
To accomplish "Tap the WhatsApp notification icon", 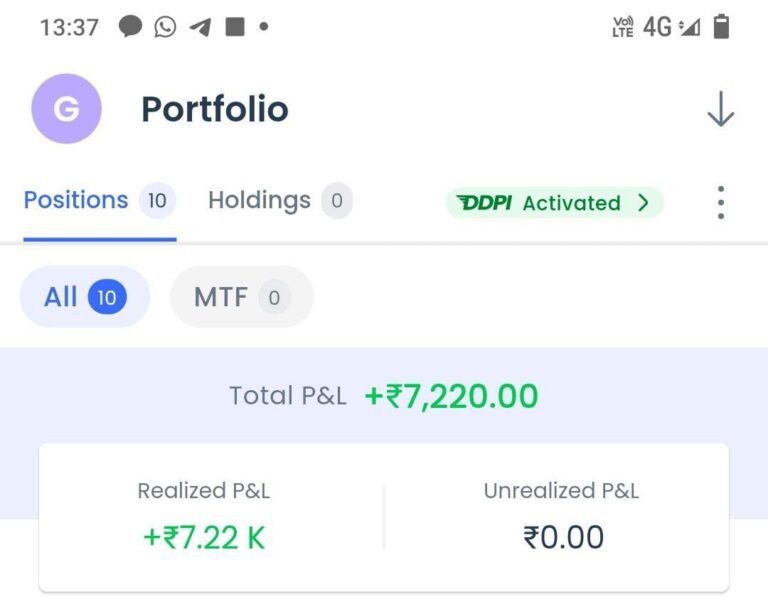I will click(x=165, y=27).
